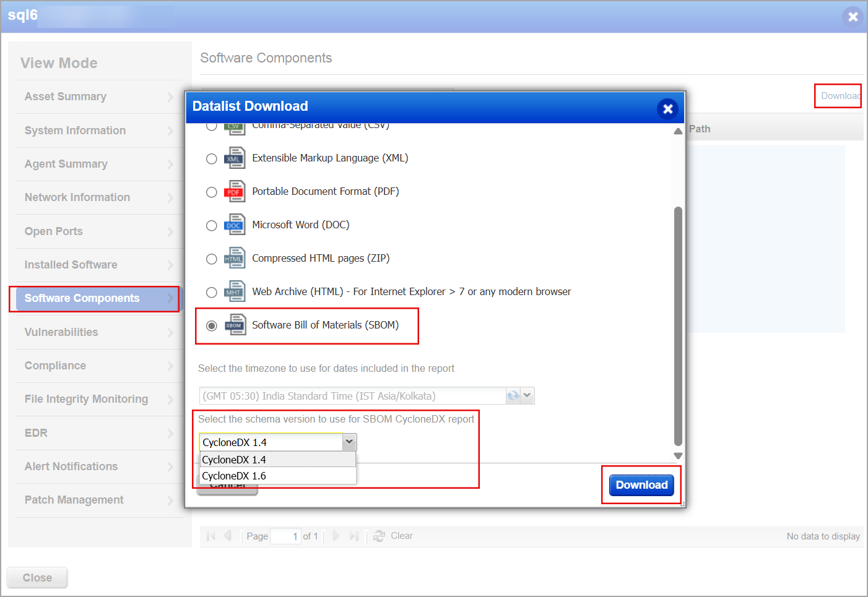Select Software Components view

click(x=99, y=298)
